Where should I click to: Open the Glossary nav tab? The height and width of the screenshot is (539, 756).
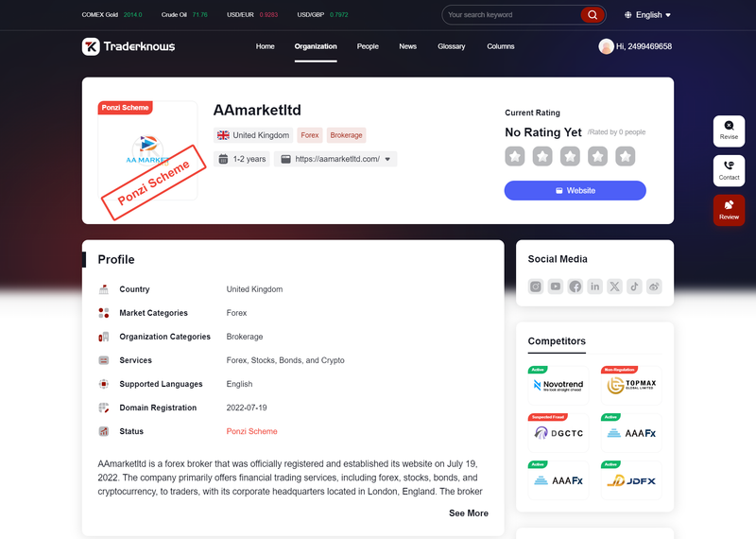pyautogui.click(x=452, y=46)
